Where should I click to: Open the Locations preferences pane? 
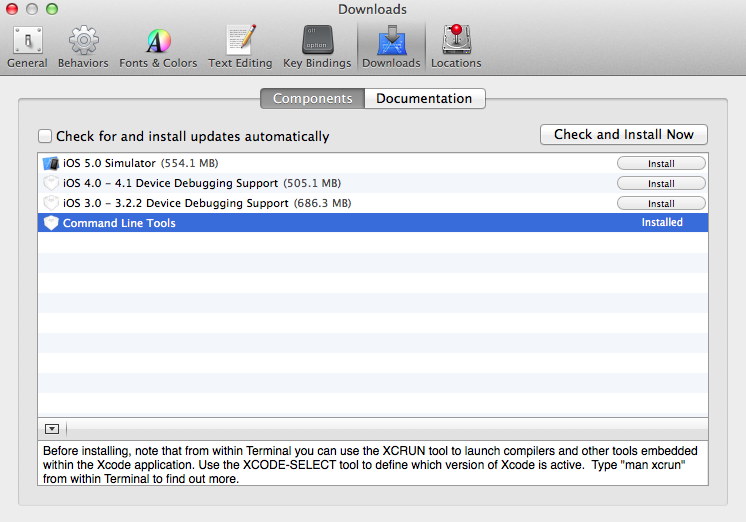tap(456, 48)
